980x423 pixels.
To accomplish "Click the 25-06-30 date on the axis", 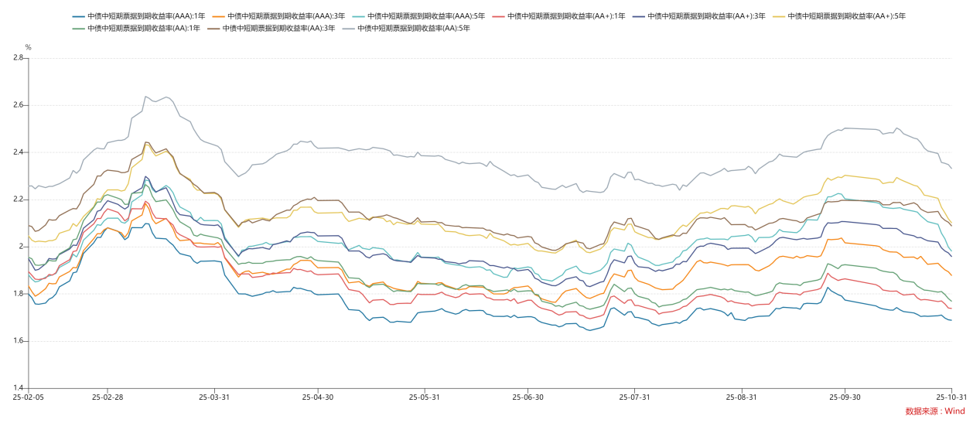I will click(528, 397).
